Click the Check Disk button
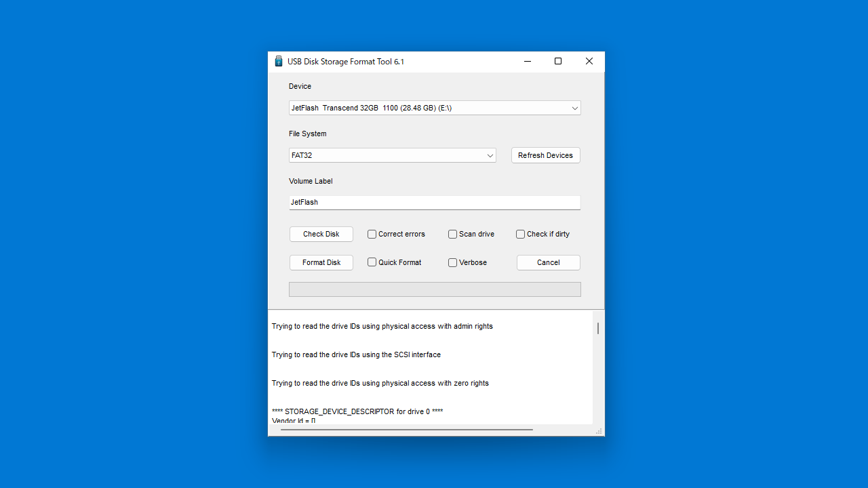 point(321,234)
